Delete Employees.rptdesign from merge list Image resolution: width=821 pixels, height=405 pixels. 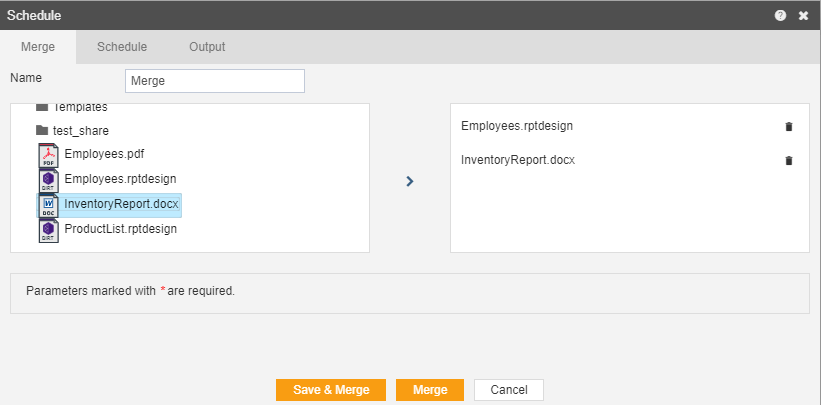[789, 126]
